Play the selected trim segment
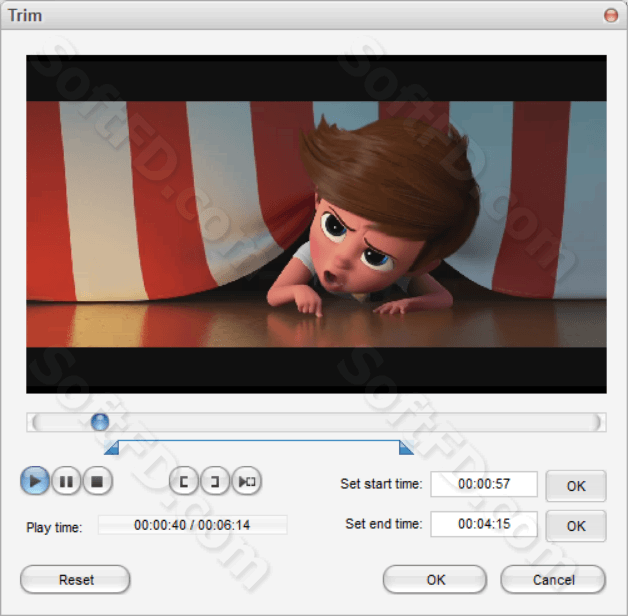This screenshot has width=628, height=616. (x=247, y=481)
